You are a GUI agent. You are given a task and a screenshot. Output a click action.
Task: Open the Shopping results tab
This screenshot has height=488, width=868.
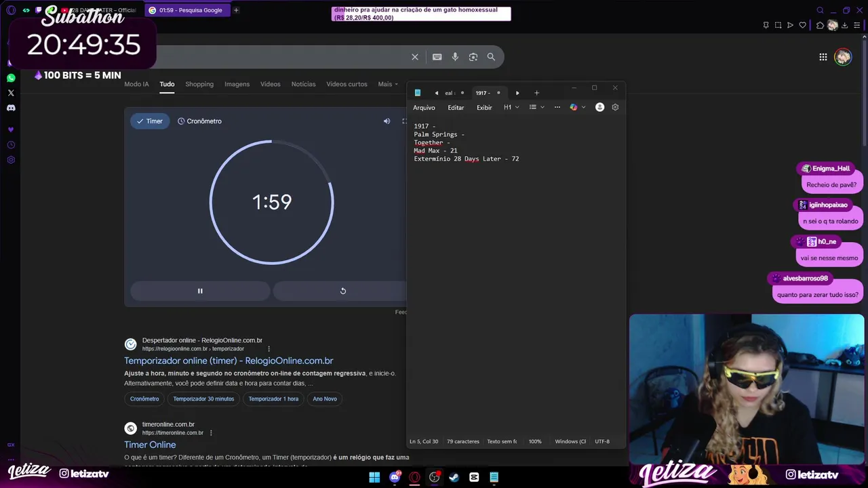click(199, 84)
